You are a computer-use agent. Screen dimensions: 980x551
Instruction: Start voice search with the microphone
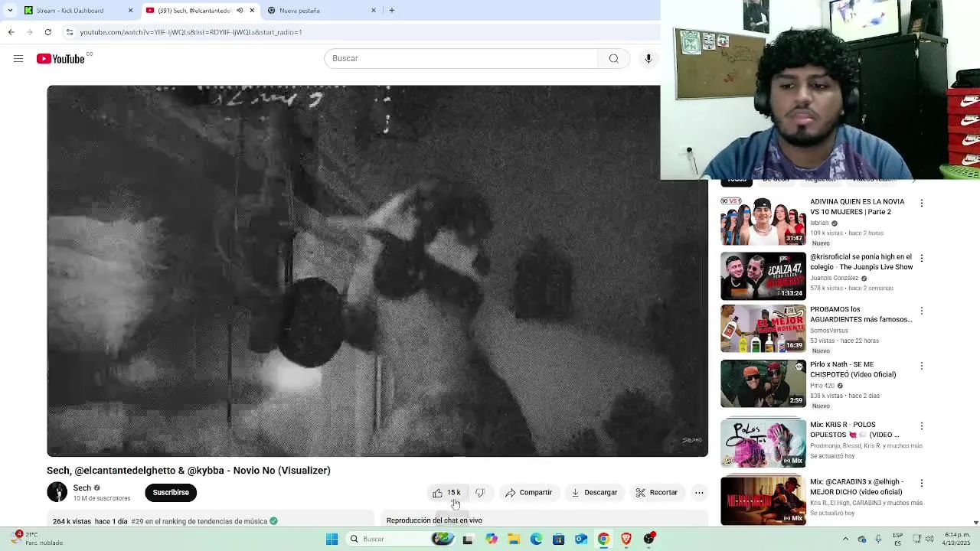648,59
